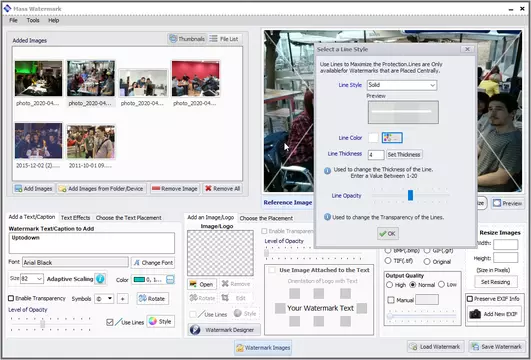Open the Symbols dropdown
The height and width of the screenshot is (360, 531).
104,299
